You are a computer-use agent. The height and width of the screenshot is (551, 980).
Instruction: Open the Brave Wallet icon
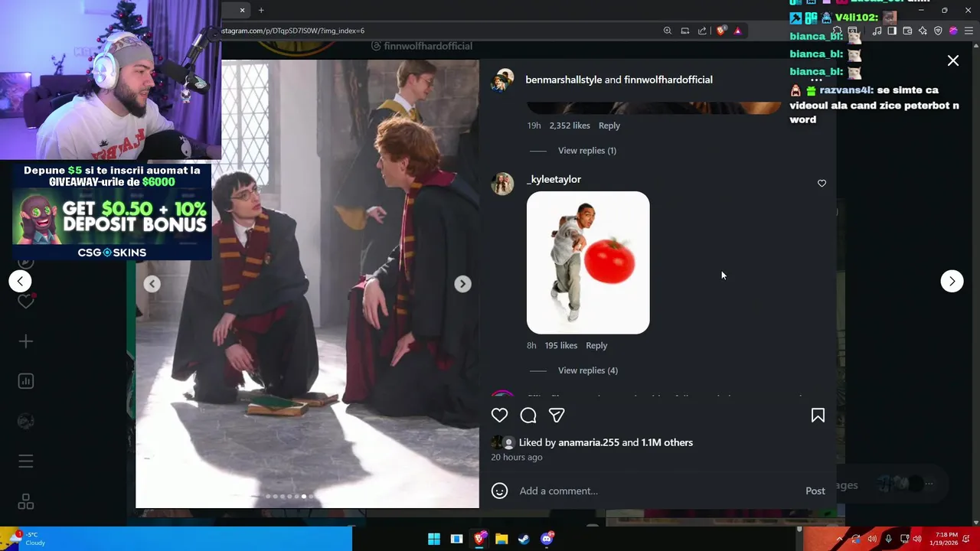(x=907, y=31)
